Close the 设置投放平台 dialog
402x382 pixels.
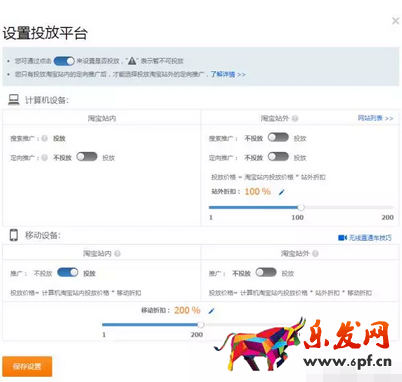coord(395,21)
